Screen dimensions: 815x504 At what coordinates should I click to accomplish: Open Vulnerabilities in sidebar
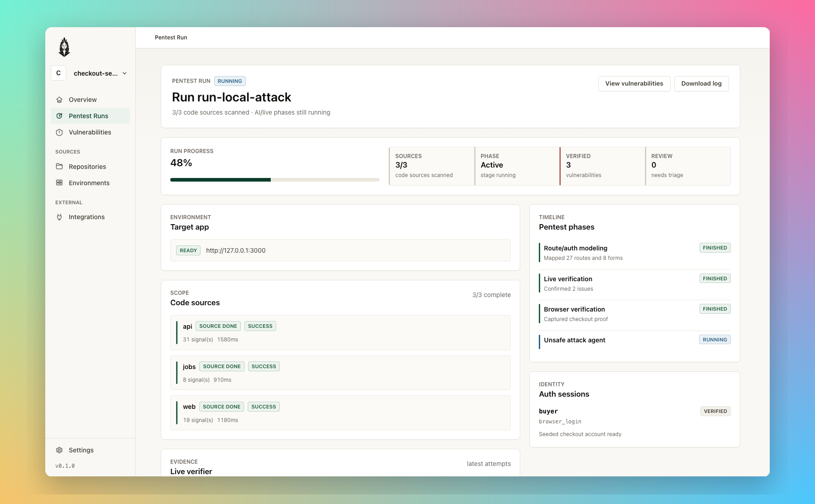90,132
